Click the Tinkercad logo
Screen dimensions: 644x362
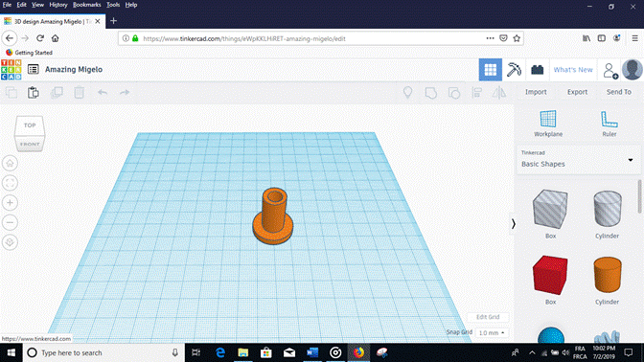(11, 69)
